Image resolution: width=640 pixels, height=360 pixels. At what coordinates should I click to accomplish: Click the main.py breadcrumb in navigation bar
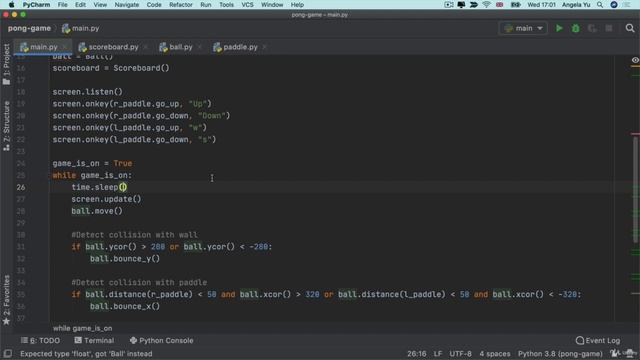(81, 28)
